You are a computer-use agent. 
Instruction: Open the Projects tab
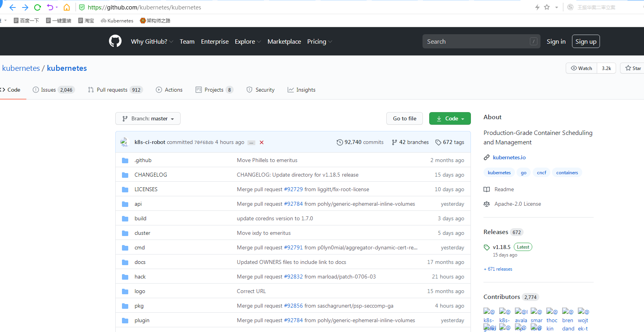point(214,90)
